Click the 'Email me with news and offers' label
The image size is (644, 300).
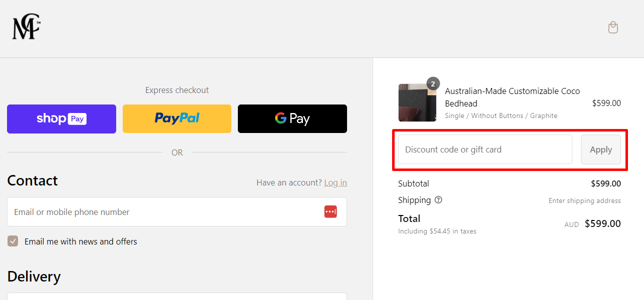pyautogui.click(x=81, y=241)
